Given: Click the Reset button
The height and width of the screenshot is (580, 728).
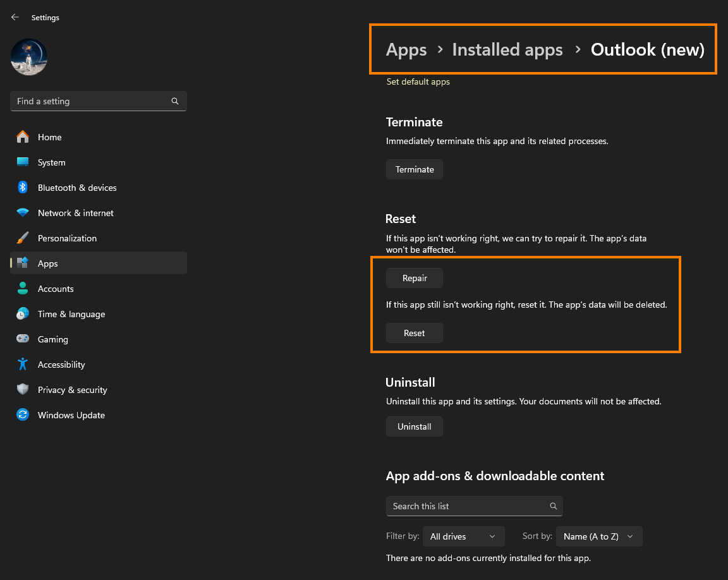Looking at the screenshot, I should point(415,333).
